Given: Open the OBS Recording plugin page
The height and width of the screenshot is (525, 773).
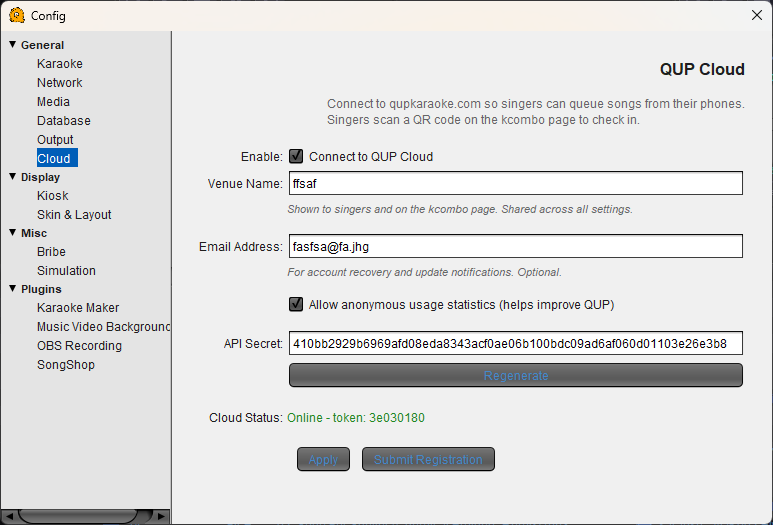Looking at the screenshot, I should tap(79, 346).
